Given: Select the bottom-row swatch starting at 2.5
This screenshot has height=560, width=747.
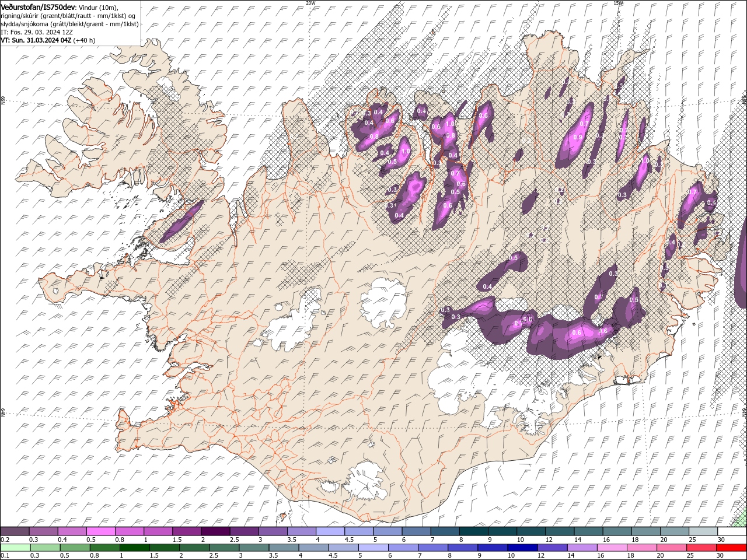Looking at the screenshot, I should 224,548.
